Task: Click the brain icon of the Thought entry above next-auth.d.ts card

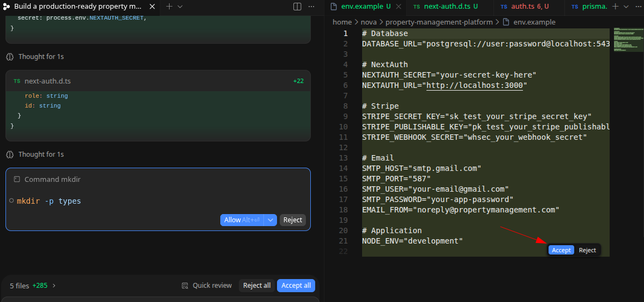Action: pos(10,57)
